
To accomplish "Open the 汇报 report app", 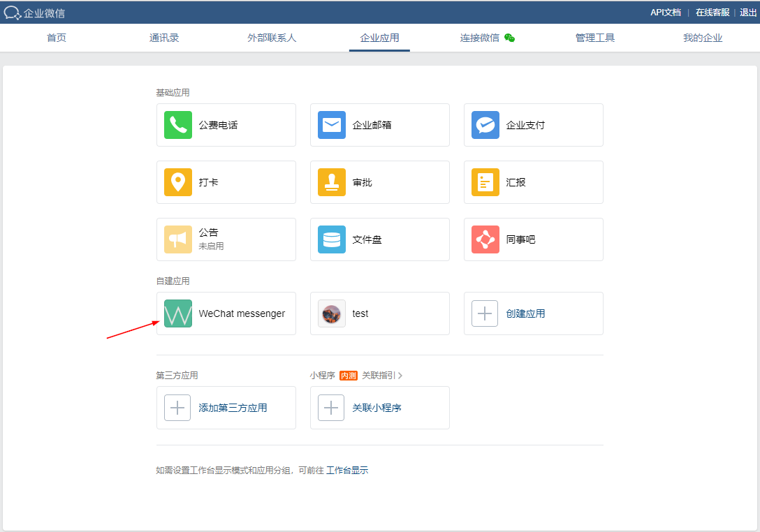I will click(x=534, y=182).
